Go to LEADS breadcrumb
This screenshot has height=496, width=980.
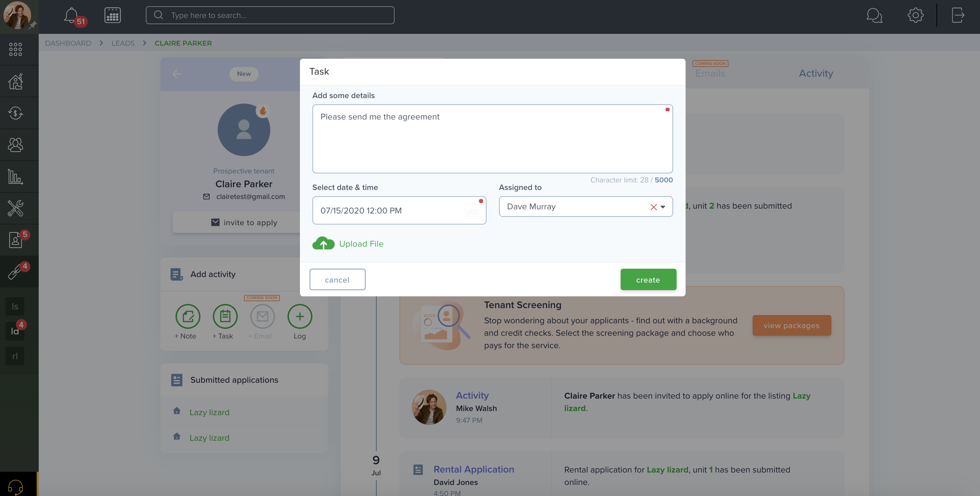[x=123, y=43]
